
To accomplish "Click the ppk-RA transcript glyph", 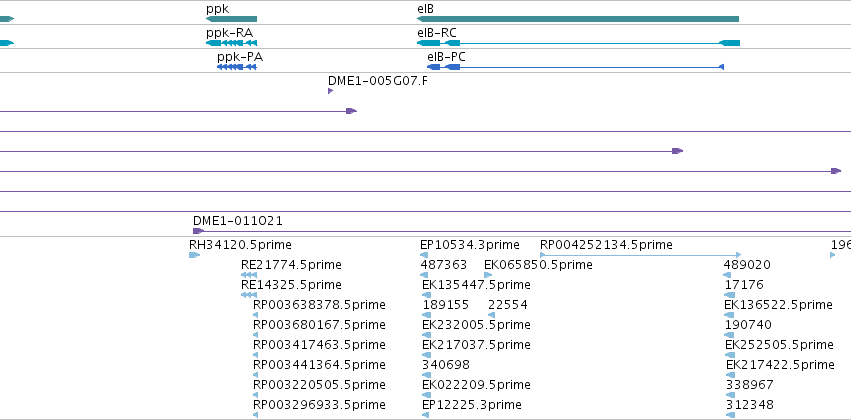I will point(231,43).
